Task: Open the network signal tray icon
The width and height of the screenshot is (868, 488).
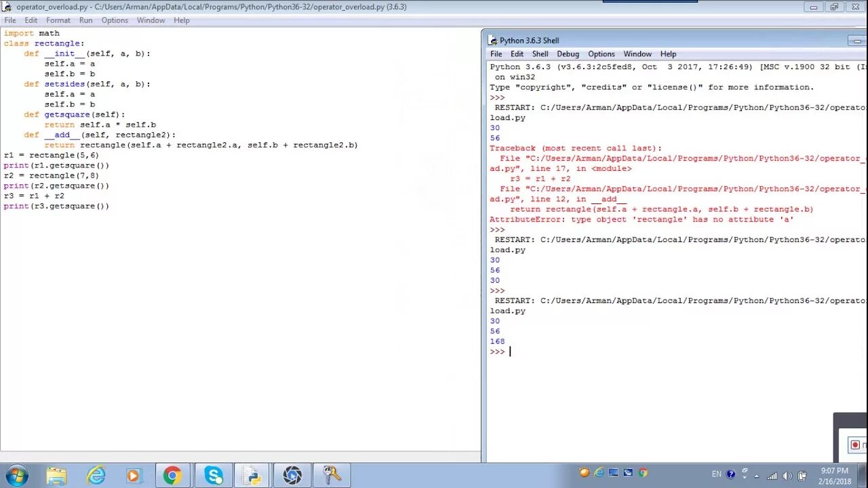Action: pos(772,476)
